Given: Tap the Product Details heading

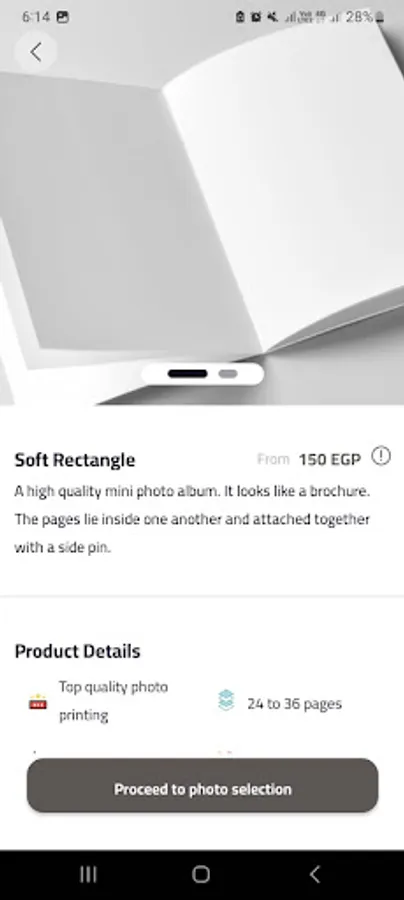Looking at the screenshot, I should [77, 651].
